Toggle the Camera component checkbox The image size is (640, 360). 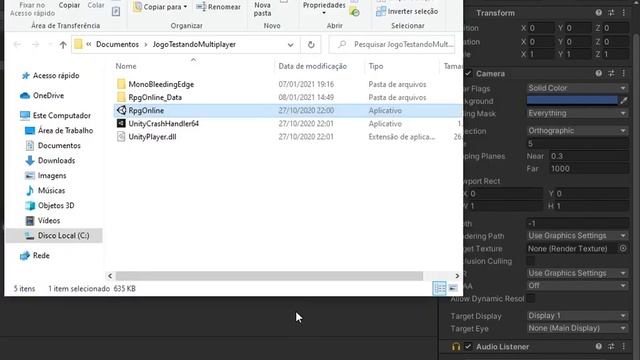point(468,73)
